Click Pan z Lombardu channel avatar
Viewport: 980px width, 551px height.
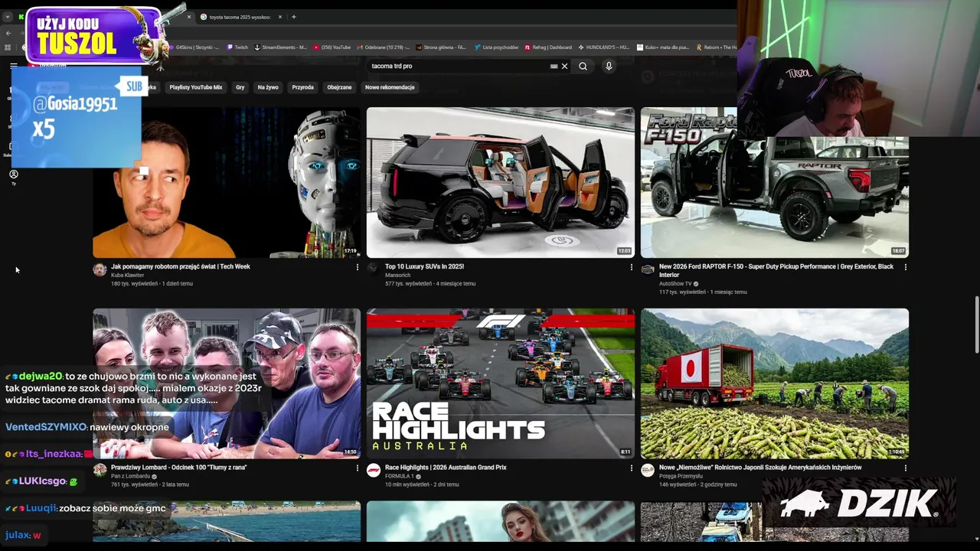[x=100, y=470]
